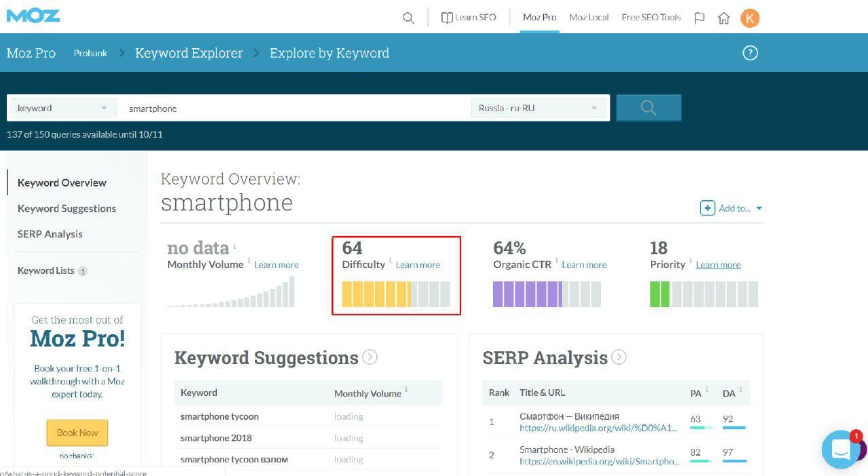Click the DA value 97
Viewport: 868px width, 476px height.
coord(728,452)
